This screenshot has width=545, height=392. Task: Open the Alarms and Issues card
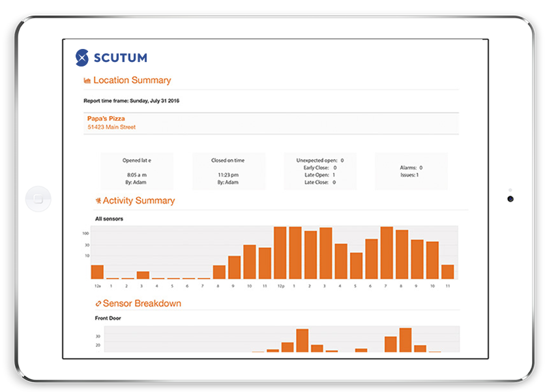pyautogui.click(x=411, y=172)
